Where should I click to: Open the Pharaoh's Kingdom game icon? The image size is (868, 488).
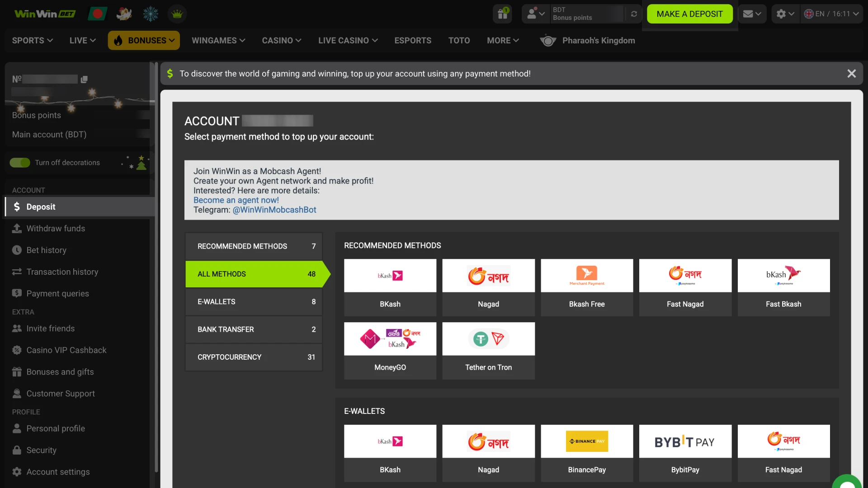click(547, 40)
